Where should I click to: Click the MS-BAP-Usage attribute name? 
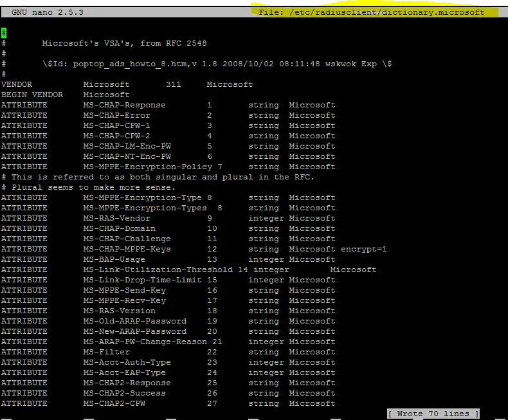pyautogui.click(x=114, y=259)
